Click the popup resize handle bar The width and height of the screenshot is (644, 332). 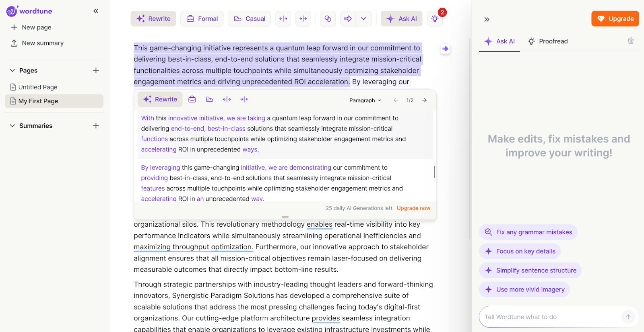pos(285,217)
